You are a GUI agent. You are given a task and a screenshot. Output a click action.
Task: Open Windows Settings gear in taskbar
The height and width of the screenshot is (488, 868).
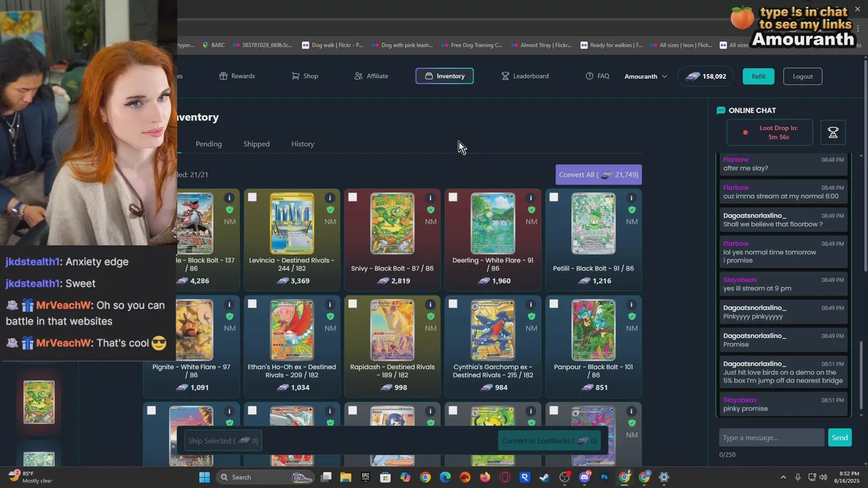[x=664, y=477]
